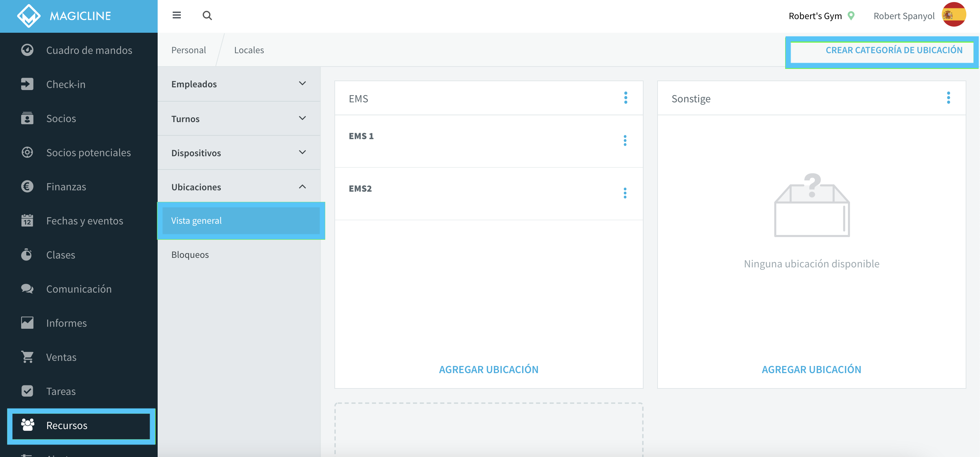Click the Robert Spanyol user name
The height and width of the screenshot is (457, 980).
point(904,16)
